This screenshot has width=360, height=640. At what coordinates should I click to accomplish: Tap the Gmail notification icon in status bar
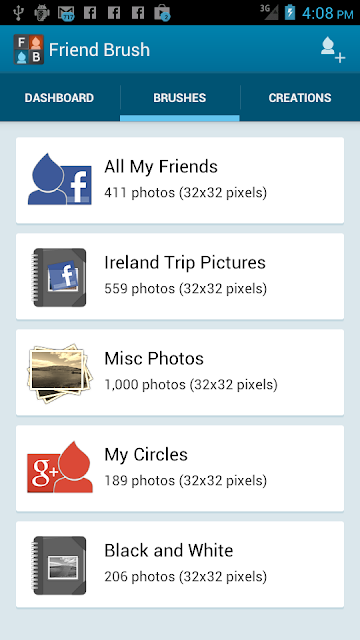[x=66, y=13]
